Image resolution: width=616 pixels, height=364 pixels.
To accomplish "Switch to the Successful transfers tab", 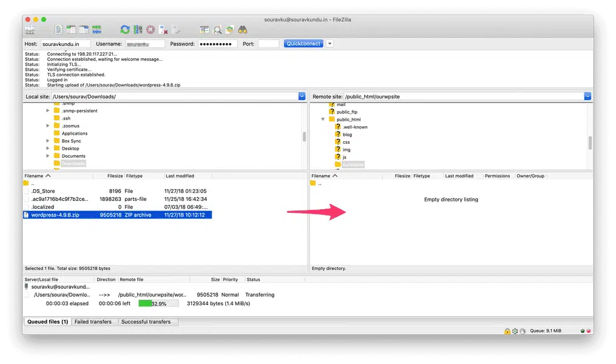I will pos(146,322).
